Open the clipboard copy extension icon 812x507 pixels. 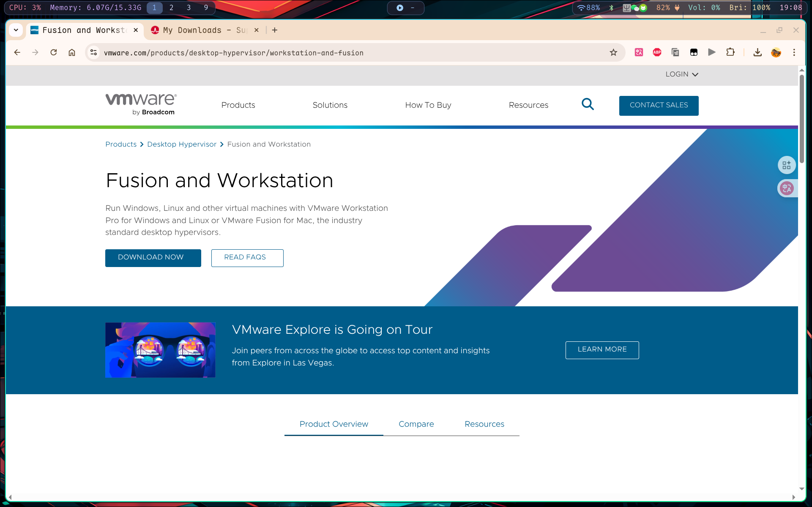(x=675, y=52)
